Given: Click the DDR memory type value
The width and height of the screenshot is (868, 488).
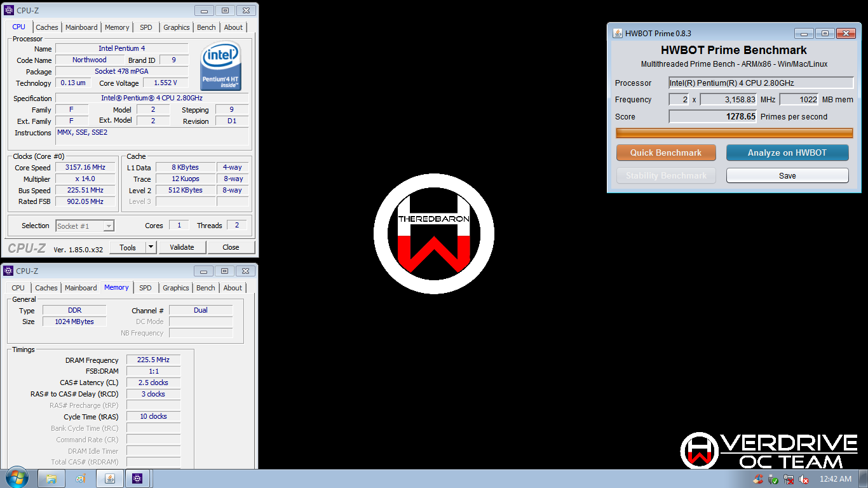Looking at the screenshot, I should point(74,310).
